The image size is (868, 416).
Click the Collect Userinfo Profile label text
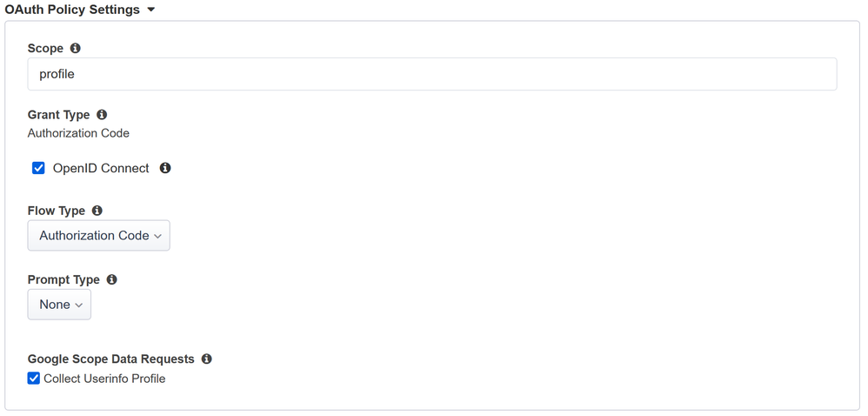(104, 379)
